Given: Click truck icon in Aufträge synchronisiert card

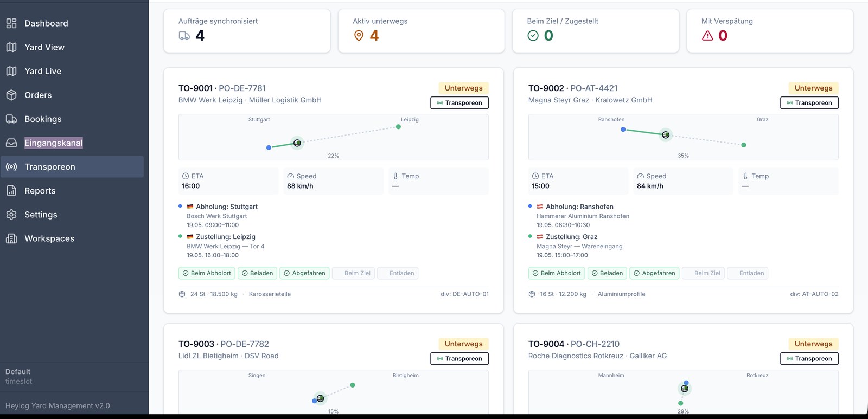Looking at the screenshot, I should [184, 36].
